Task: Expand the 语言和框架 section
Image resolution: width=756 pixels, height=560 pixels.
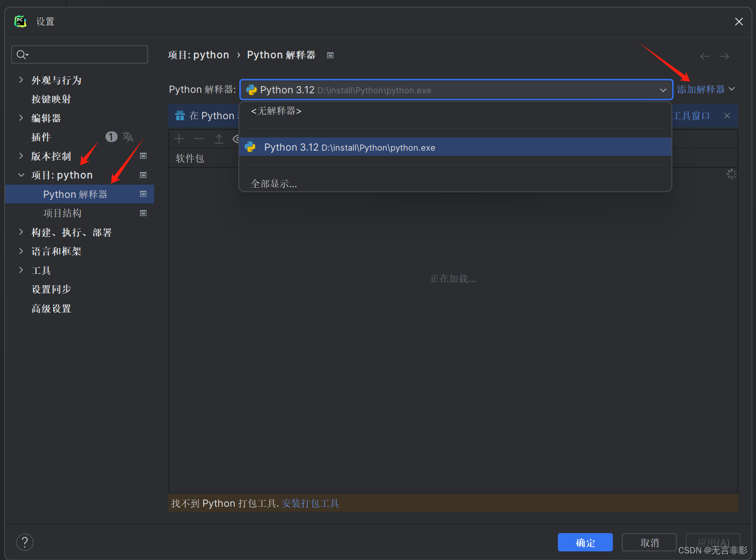Action: pyautogui.click(x=21, y=251)
